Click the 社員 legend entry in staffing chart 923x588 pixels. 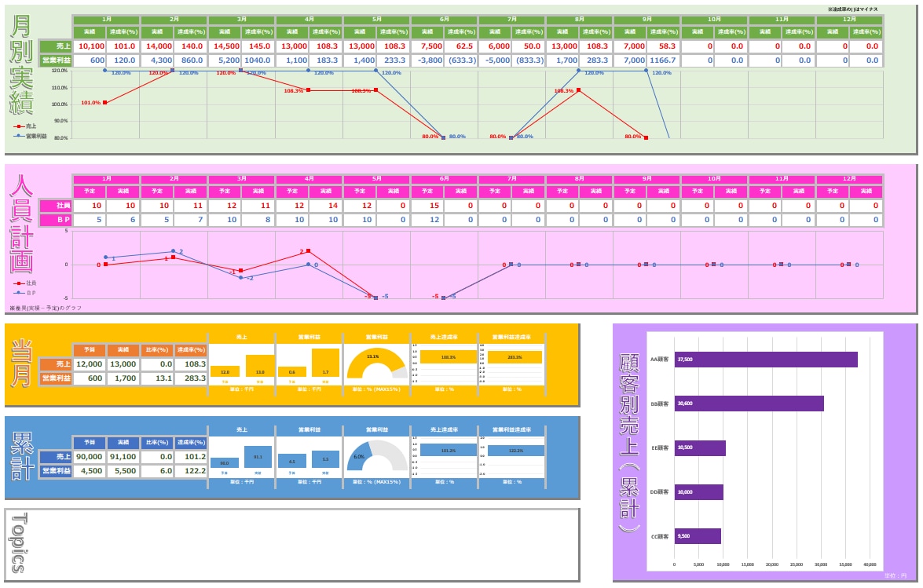point(25,283)
